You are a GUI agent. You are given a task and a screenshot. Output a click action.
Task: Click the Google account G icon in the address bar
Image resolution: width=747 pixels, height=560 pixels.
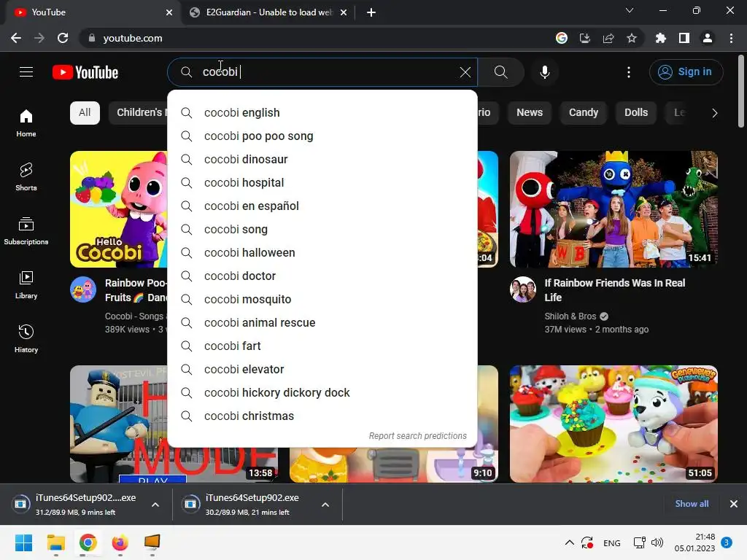click(562, 38)
